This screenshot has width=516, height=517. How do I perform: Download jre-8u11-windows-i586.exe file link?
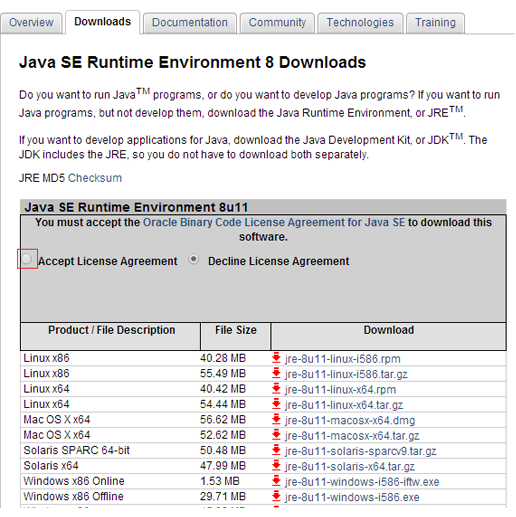point(352,497)
